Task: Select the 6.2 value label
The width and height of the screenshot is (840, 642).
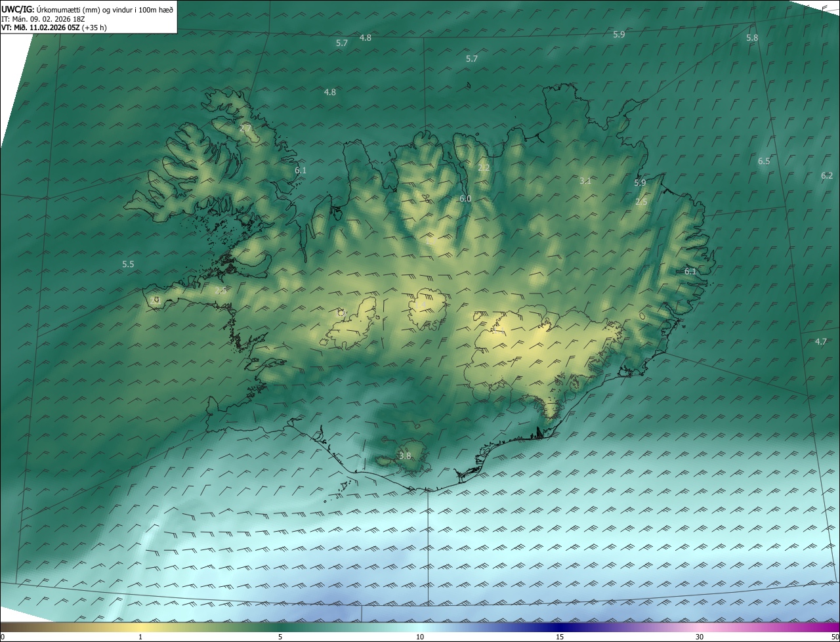Action: 827,175
